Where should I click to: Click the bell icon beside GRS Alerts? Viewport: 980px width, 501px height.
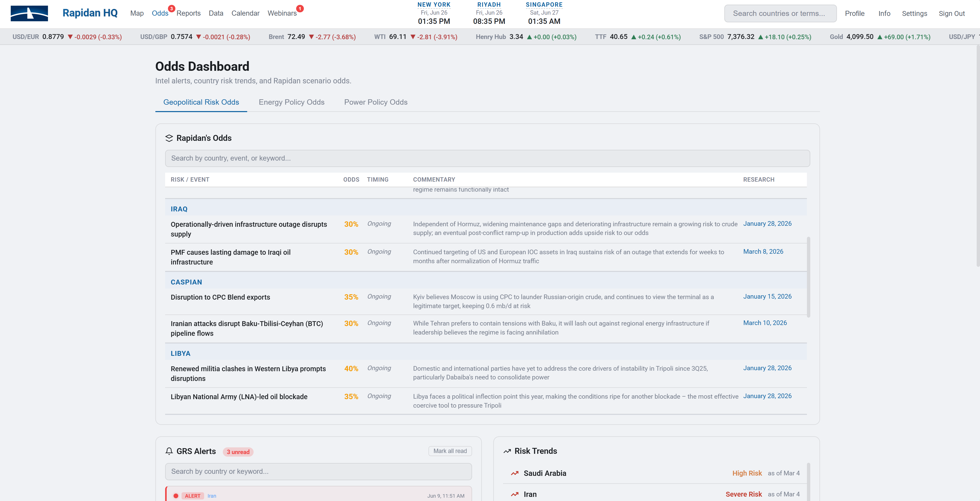(169, 451)
